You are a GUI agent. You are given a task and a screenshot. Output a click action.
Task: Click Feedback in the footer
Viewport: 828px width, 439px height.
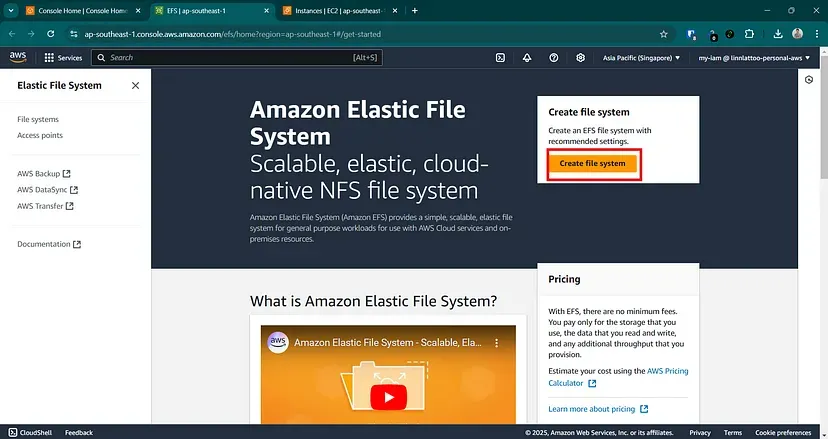click(79, 432)
